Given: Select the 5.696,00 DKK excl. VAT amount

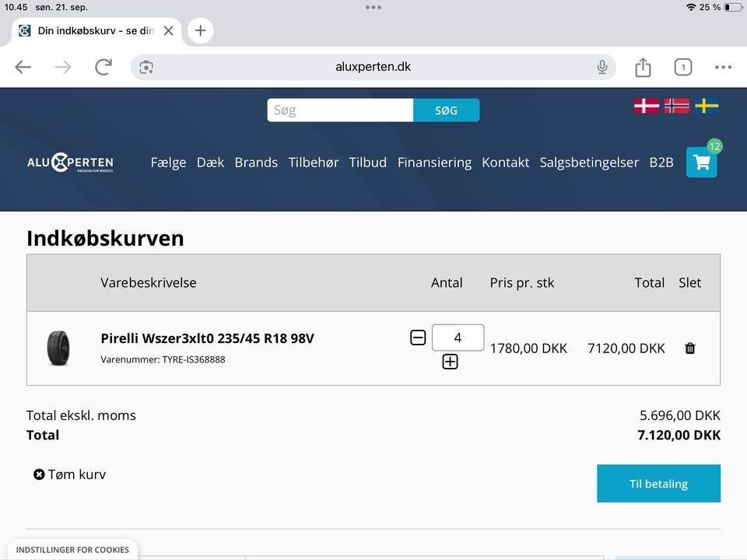Looking at the screenshot, I should [680, 415].
